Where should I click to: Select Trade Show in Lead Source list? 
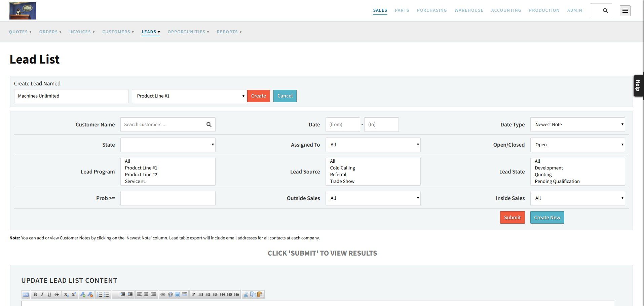(x=342, y=181)
